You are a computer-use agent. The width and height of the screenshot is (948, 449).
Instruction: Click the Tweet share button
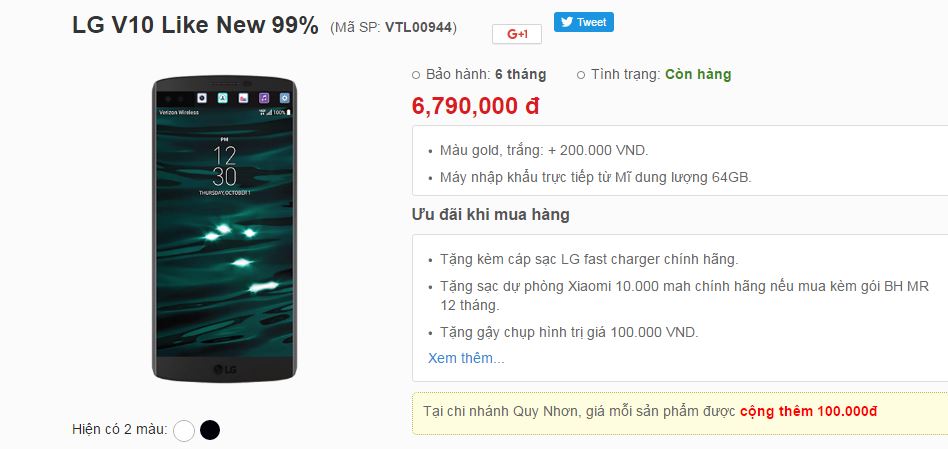(x=583, y=22)
